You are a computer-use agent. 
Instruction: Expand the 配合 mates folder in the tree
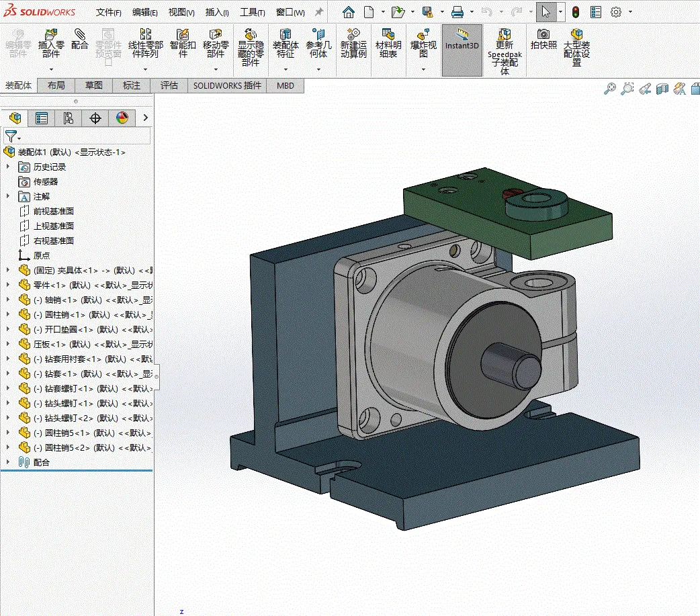pyautogui.click(x=8, y=462)
